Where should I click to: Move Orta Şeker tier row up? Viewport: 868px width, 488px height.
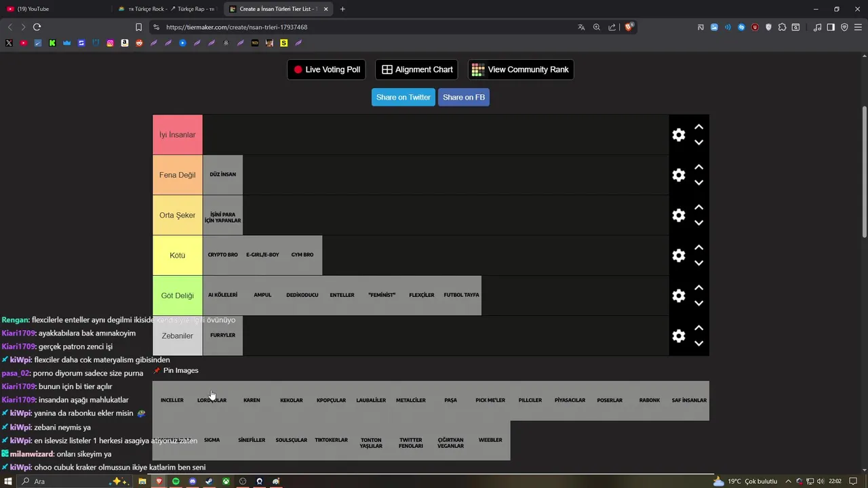(698, 207)
